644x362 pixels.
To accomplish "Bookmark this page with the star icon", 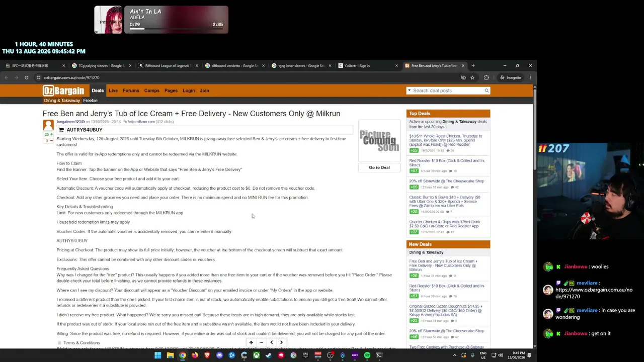I will [x=472, y=77].
